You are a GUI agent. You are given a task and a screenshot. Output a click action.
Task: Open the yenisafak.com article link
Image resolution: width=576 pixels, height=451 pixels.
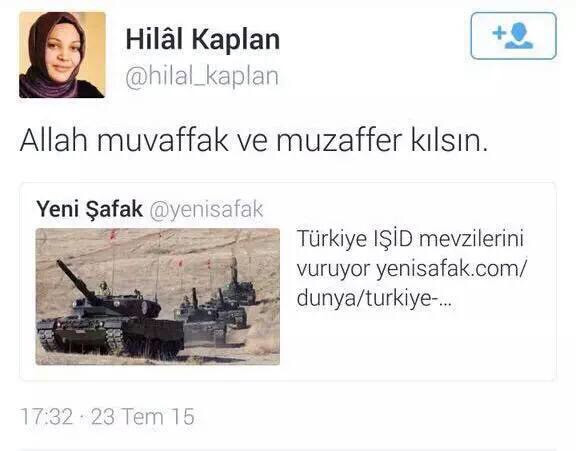412,284
